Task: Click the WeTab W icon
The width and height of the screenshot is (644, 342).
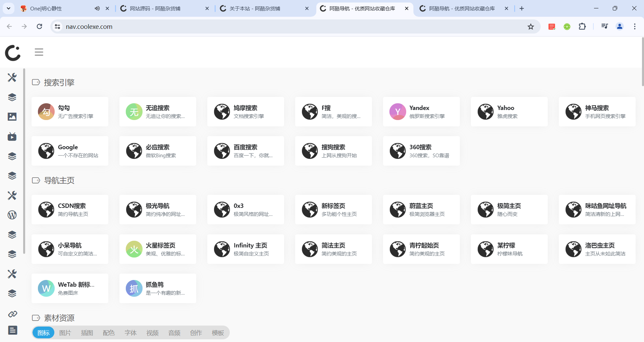Action: click(x=46, y=288)
